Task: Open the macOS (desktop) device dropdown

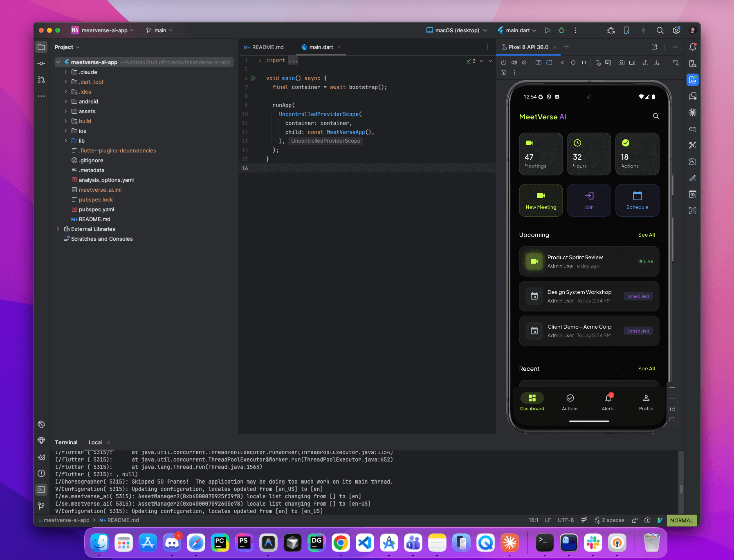Action: (457, 30)
